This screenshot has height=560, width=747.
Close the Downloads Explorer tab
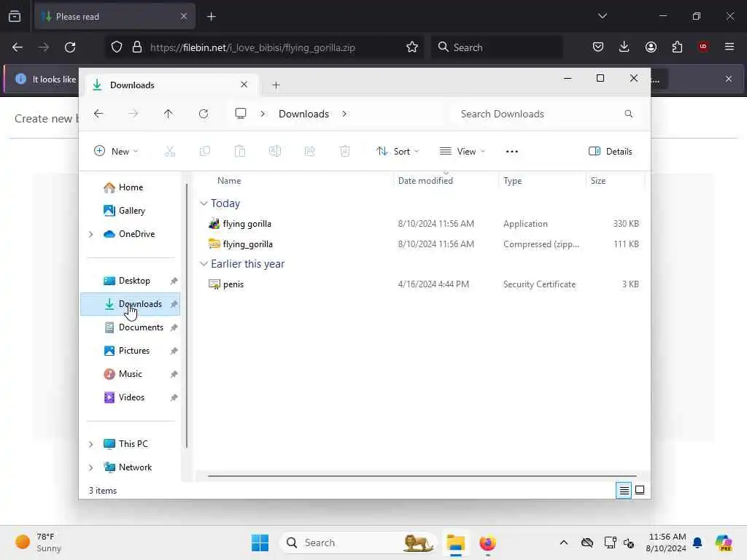244,85
